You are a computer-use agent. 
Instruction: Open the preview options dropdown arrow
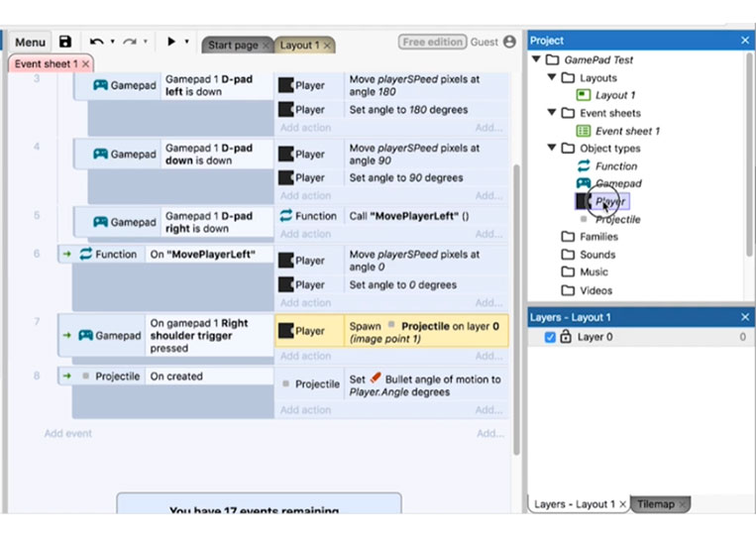[x=186, y=42]
